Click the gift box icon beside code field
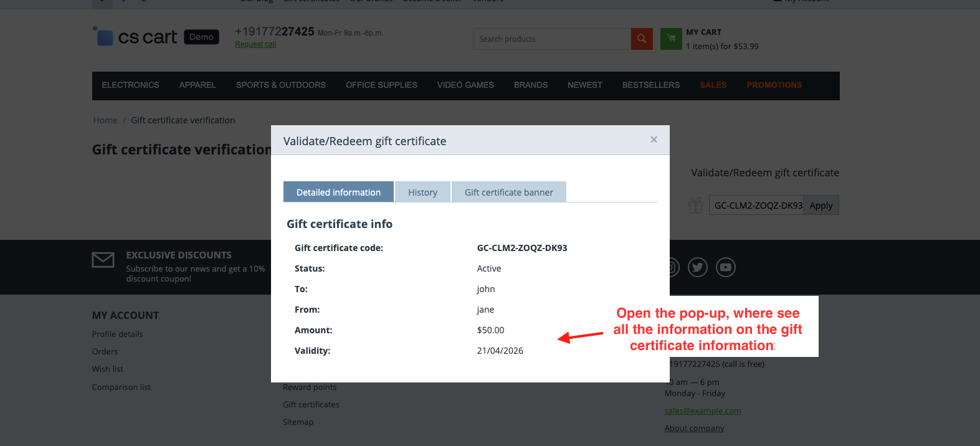The image size is (980, 446). point(695,205)
